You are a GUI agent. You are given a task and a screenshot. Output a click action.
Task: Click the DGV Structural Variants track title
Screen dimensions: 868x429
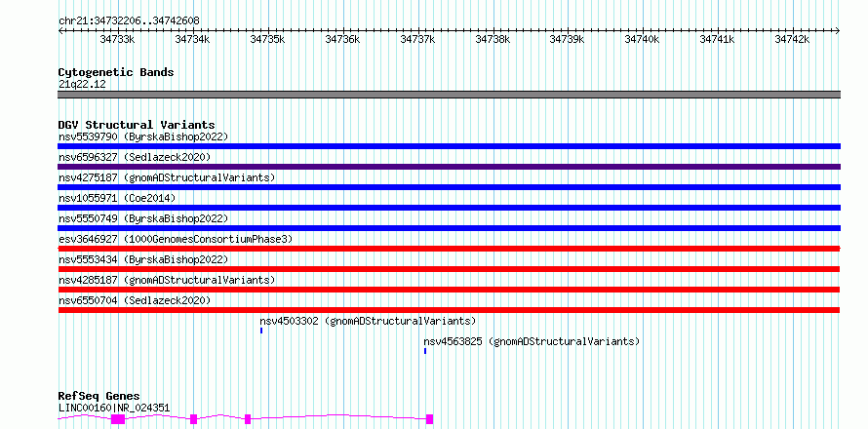tap(137, 125)
